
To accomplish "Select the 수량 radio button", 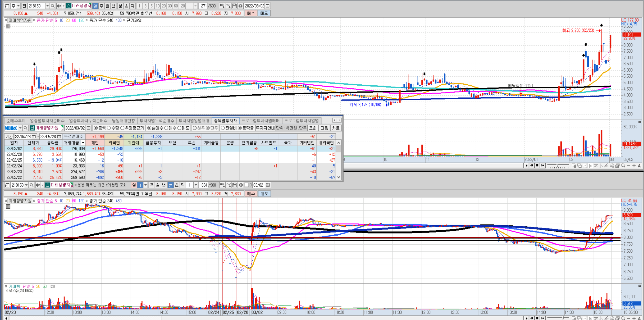I will point(109,128).
